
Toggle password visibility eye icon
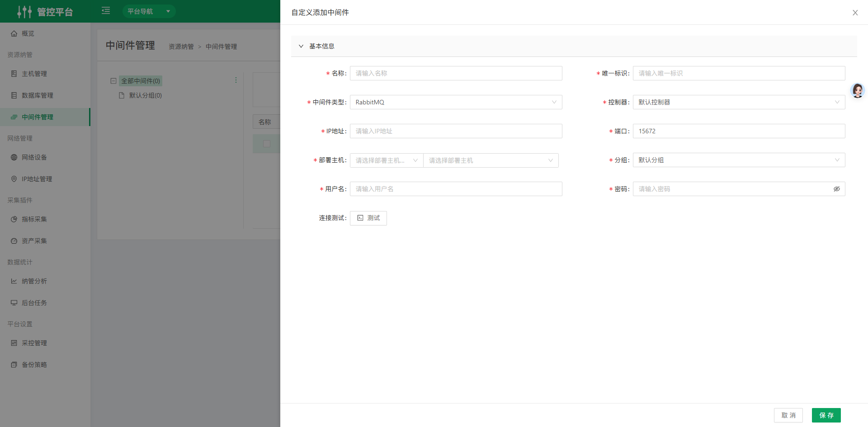coord(836,189)
